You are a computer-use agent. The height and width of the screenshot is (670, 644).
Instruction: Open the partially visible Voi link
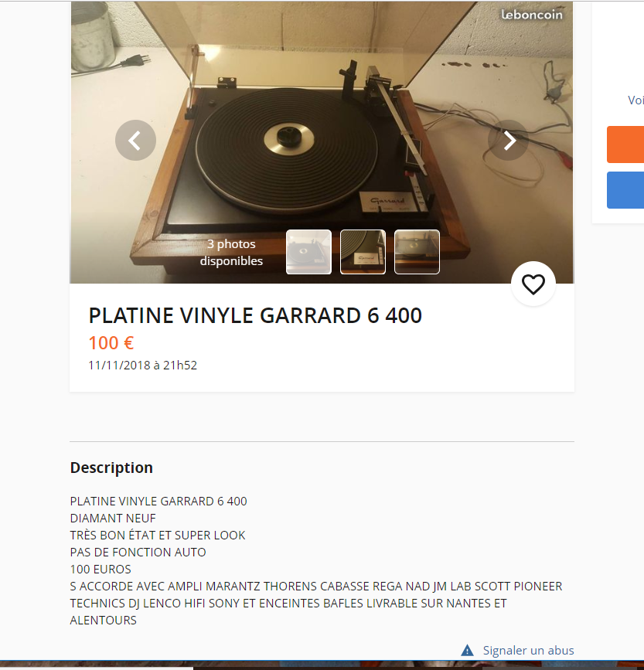coord(635,100)
